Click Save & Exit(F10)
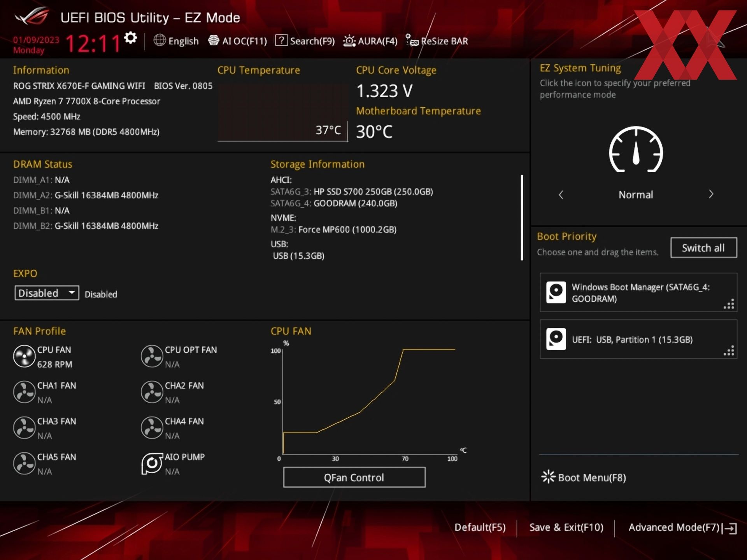This screenshot has height=560, width=747. pyautogui.click(x=566, y=527)
